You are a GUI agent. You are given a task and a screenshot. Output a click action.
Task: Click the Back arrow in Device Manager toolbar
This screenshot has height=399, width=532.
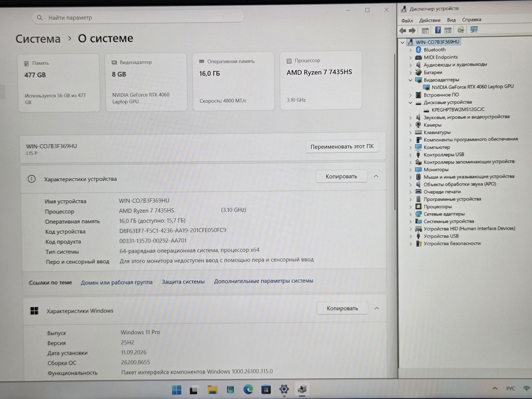pos(403,31)
